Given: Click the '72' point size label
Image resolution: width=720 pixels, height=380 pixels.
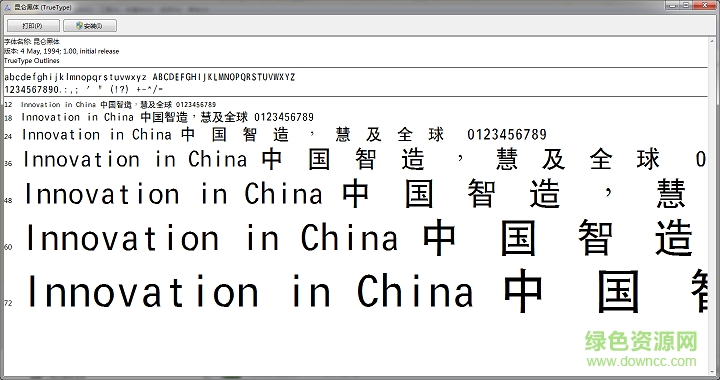Looking at the screenshot, I should [8, 303].
